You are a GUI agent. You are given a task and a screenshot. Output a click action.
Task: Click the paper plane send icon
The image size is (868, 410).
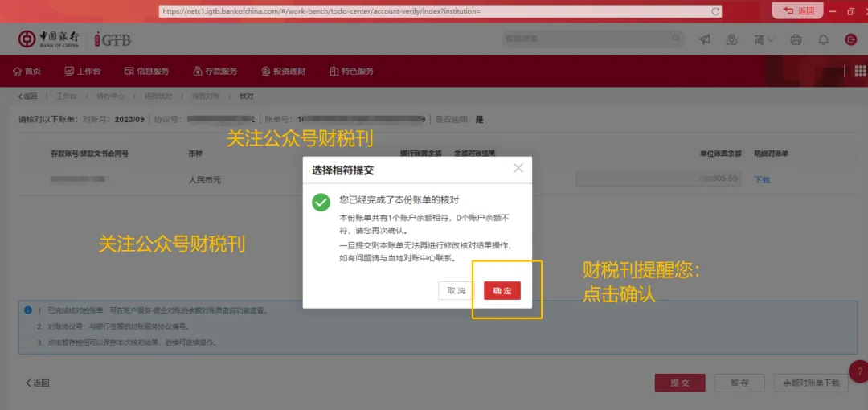[704, 39]
